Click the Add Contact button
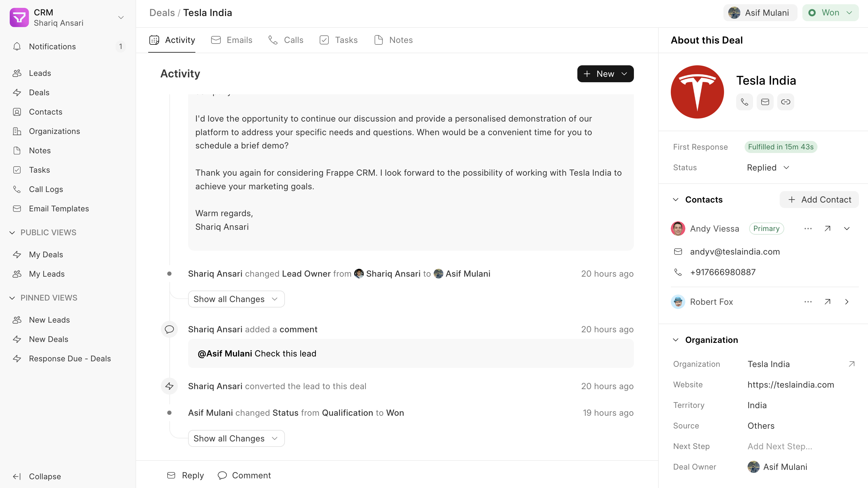Image resolution: width=868 pixels, height=488 pixels. (x=819, y=200)
